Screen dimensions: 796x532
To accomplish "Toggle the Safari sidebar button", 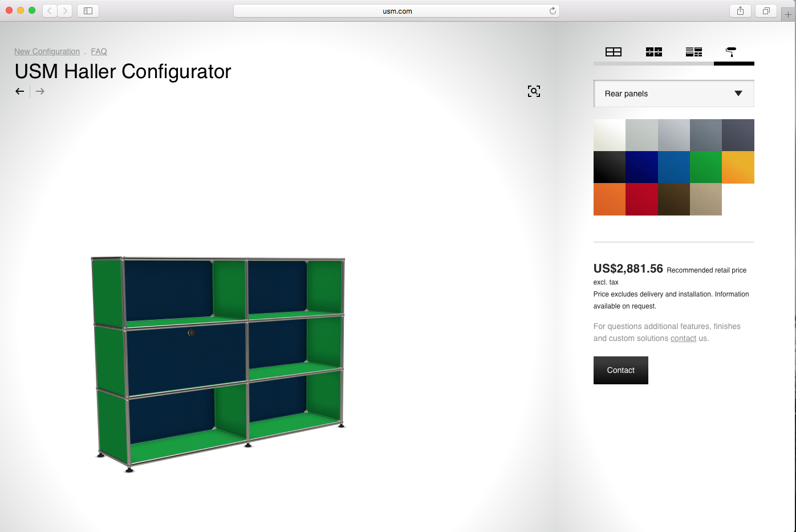I will 88,11.
